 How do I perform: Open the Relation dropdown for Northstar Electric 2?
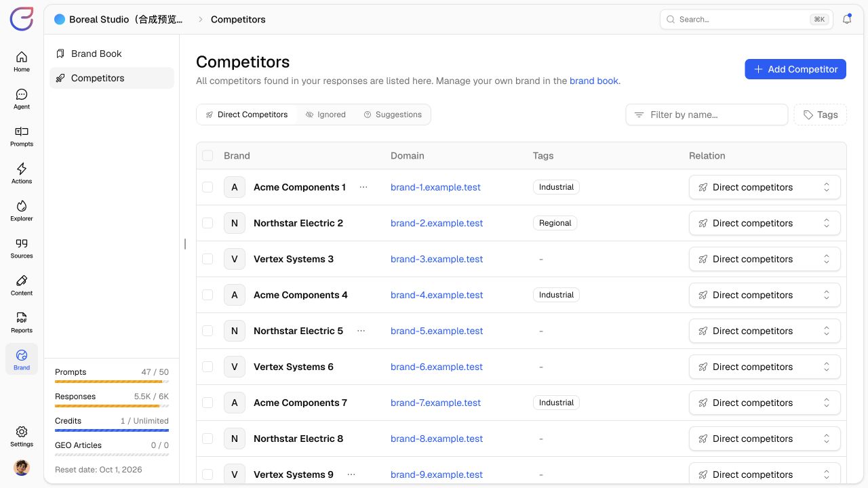tap(765, 223)
